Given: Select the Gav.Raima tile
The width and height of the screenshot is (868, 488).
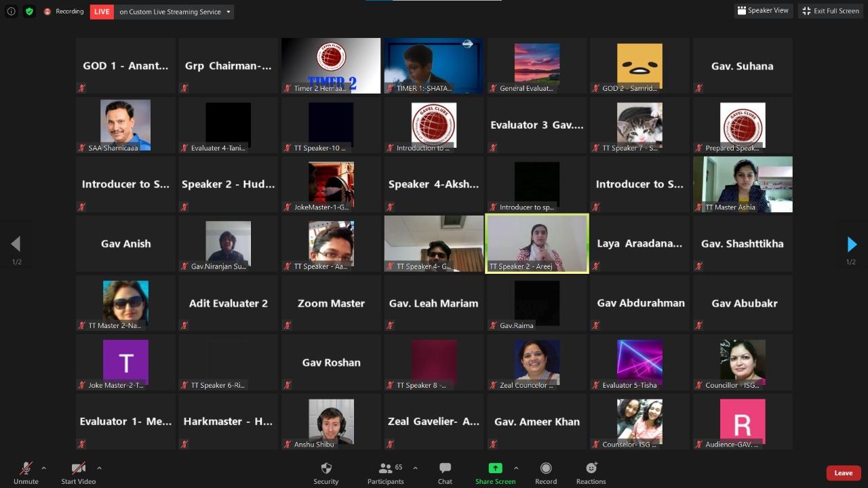Looking at the screenshot, I should tap(537, 303).
